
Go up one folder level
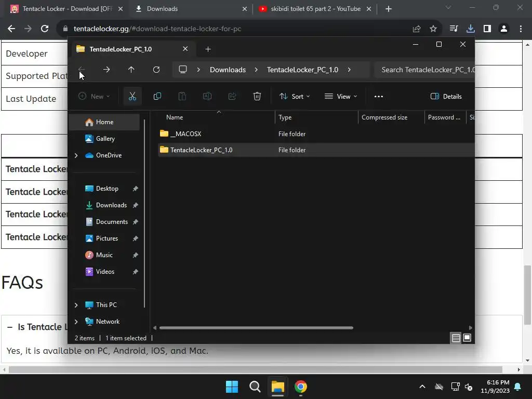coord(131,70)
